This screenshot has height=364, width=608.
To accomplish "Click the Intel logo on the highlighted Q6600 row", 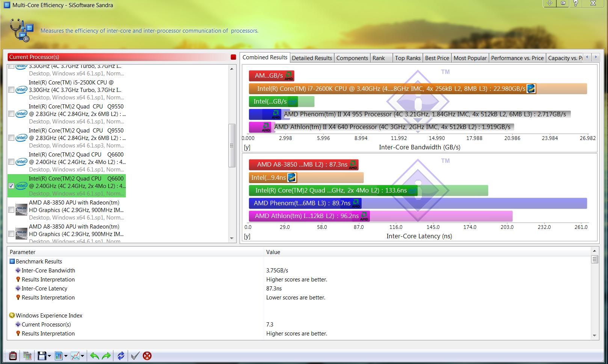I will click(21, 186).
